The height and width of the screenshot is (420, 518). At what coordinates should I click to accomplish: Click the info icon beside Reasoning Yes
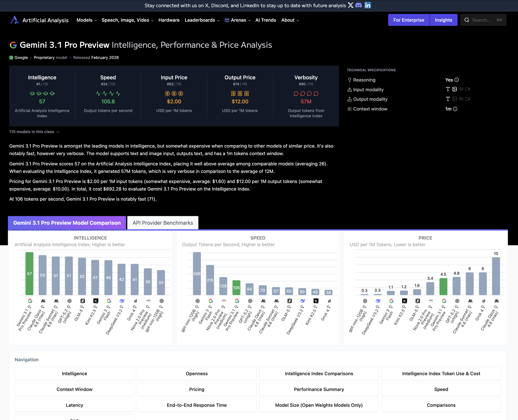(x=456, y=80)
